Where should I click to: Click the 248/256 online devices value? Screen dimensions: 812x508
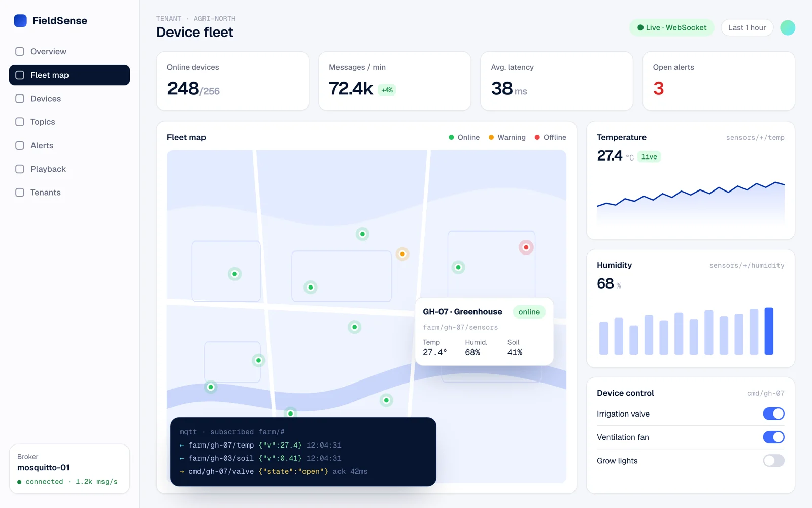click(x=193, y=89)
